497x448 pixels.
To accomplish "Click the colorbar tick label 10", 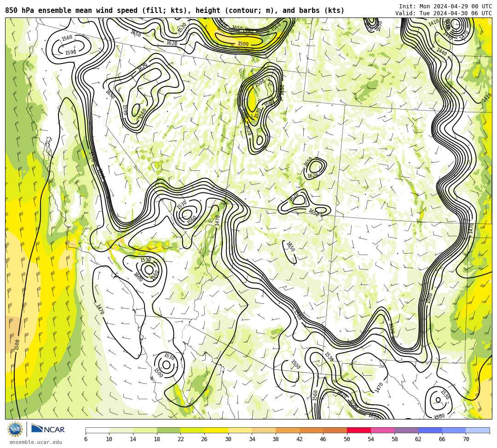I will pos(110,439).
